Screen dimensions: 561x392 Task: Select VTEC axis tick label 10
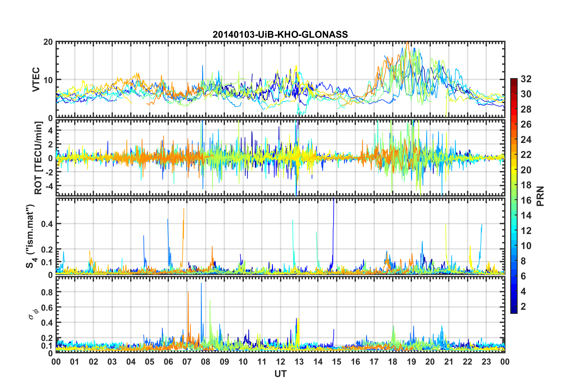pos(48,80)
